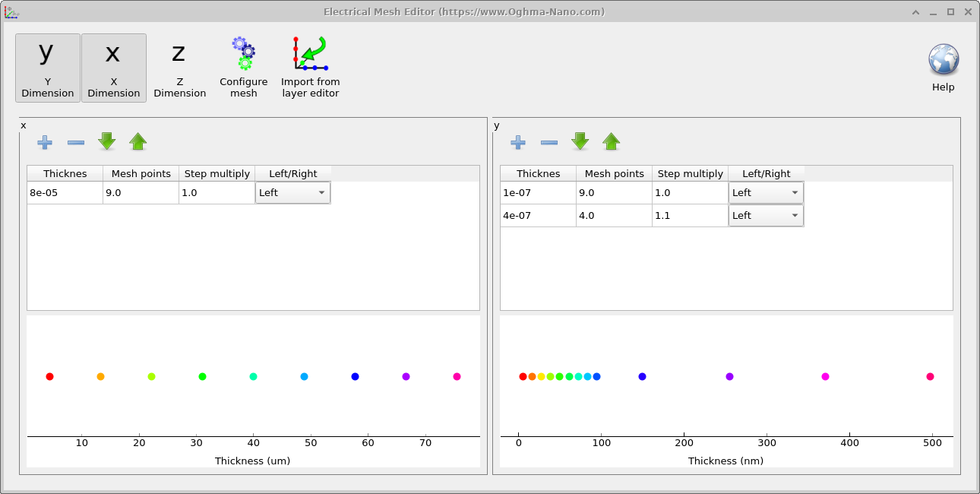Click the Step multiply 1.1 cell

click(690, 215)
